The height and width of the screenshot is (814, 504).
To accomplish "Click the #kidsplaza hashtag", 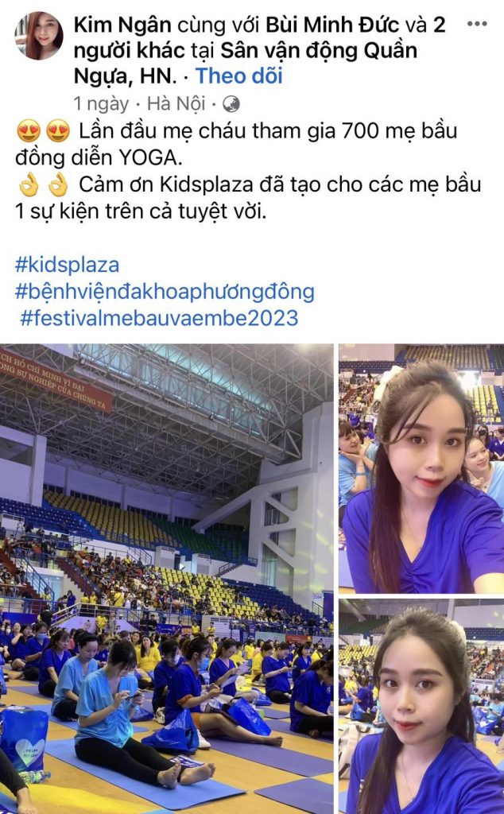I will click(x=67, y=265).
